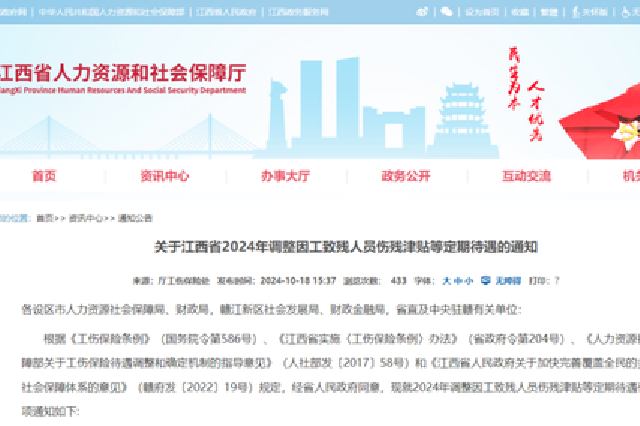Set font size to 小
This screenshot has height=426, width=640.
point(469,281)
